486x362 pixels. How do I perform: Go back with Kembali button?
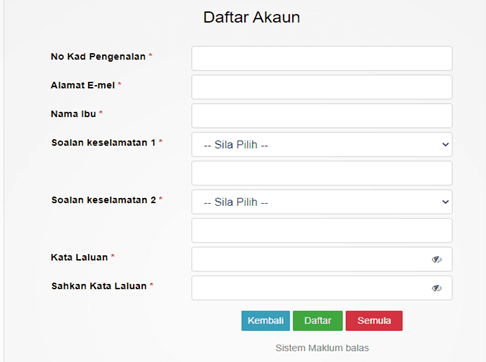[266, 321]
